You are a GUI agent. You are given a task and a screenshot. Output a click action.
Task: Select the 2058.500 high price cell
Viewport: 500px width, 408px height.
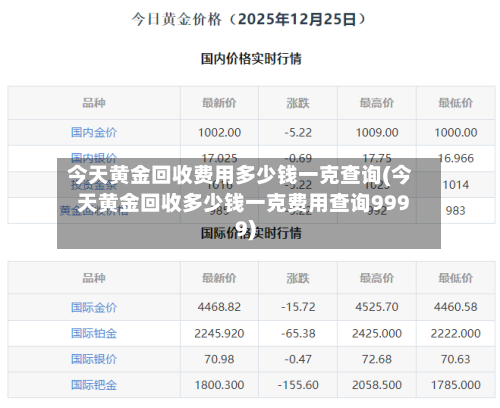tap(377, 385)
